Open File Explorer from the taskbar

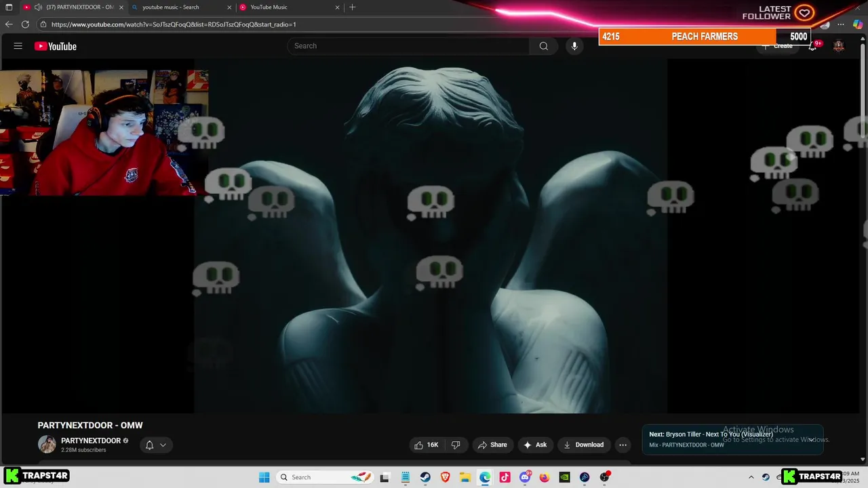tap(465, 477)
